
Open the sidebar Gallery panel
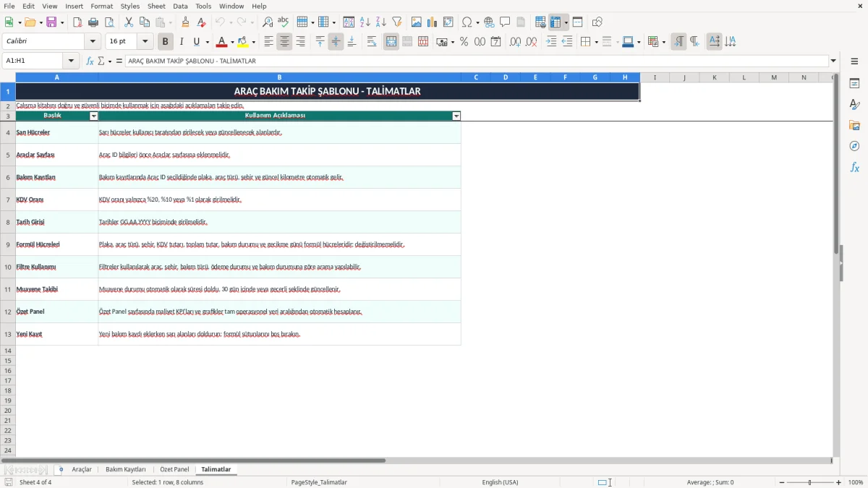854,125
